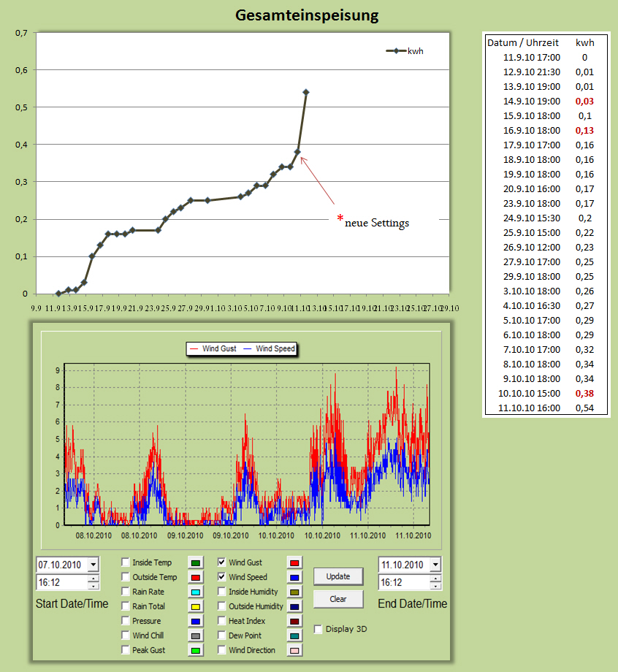Viewport: 618px width, 672px height.
Task: Click the Rain Total yellow color swatch
Action: [196, 606]
